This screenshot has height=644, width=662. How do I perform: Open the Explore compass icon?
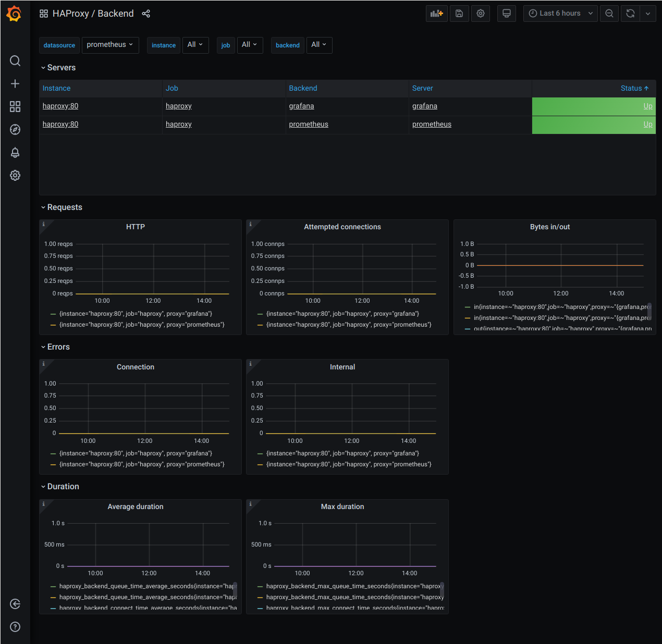pyautogui.click(x=15, y=130)
